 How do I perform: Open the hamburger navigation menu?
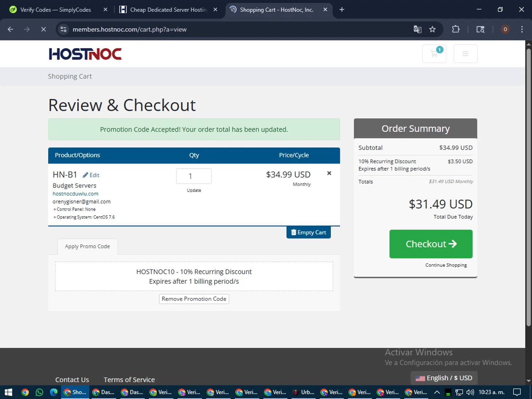pyautogui.click(x=465, y=54)
